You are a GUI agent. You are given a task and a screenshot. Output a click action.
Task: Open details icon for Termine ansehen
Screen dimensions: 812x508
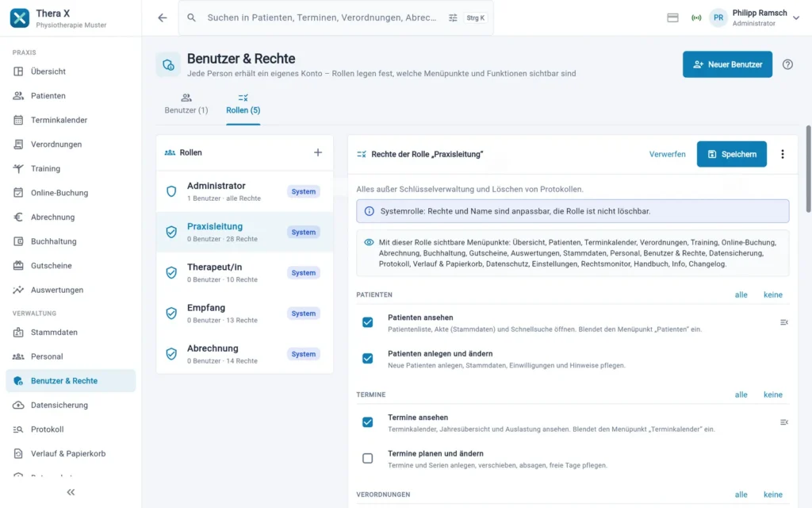coord(784,422)
